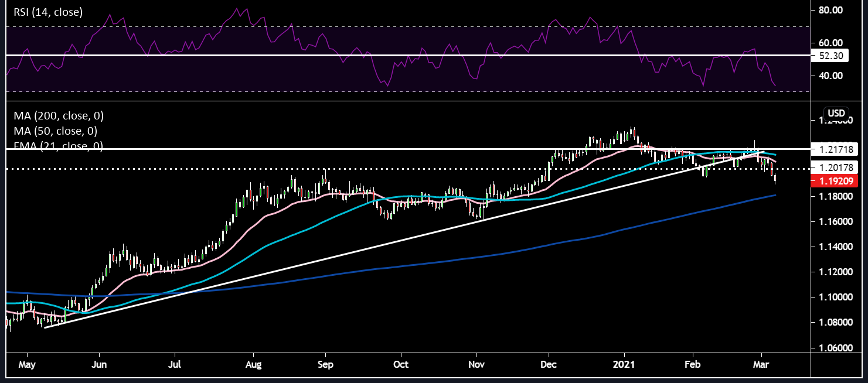Open the USD currency selector
Image resolution: width=868 pixels, height=383 pixels.
pos(835,112)
